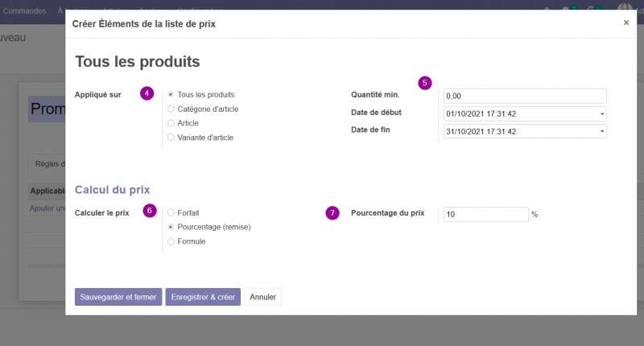The height and width of the screenshot is (346, 644).
Task: Click the "Sauvegarder et fermer" button
Action: point(118,297)
